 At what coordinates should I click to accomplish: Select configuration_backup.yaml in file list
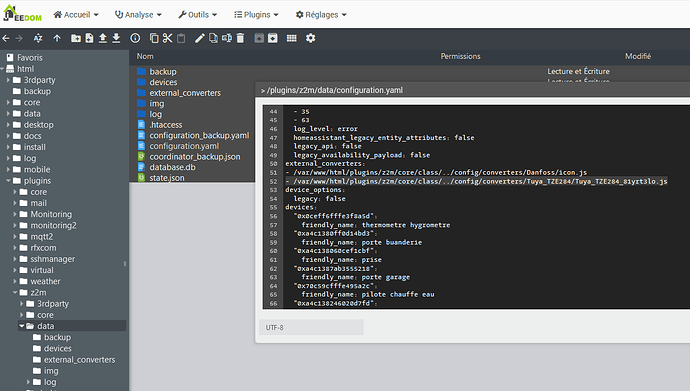pyautogui.click(x=199, y=135)
